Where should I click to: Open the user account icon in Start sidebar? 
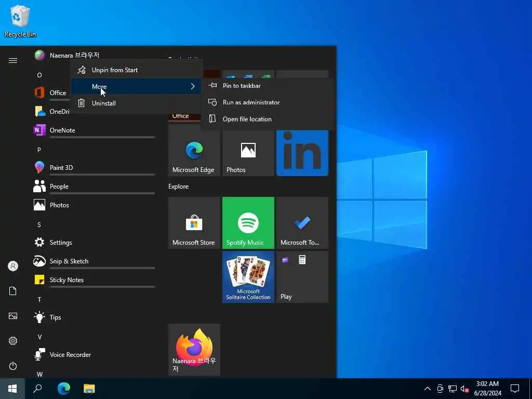point(13,266)
